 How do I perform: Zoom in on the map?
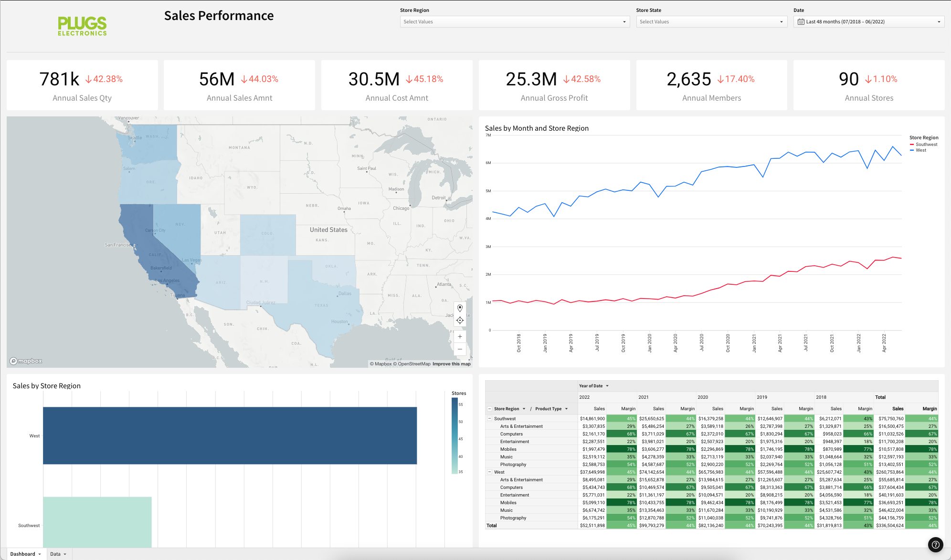(x=460, y=337)
